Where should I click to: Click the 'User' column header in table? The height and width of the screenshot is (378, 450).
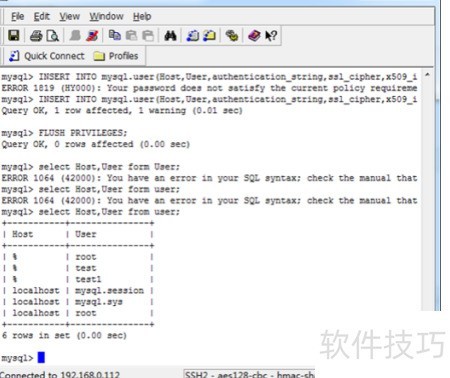click(x=86, y=234)
